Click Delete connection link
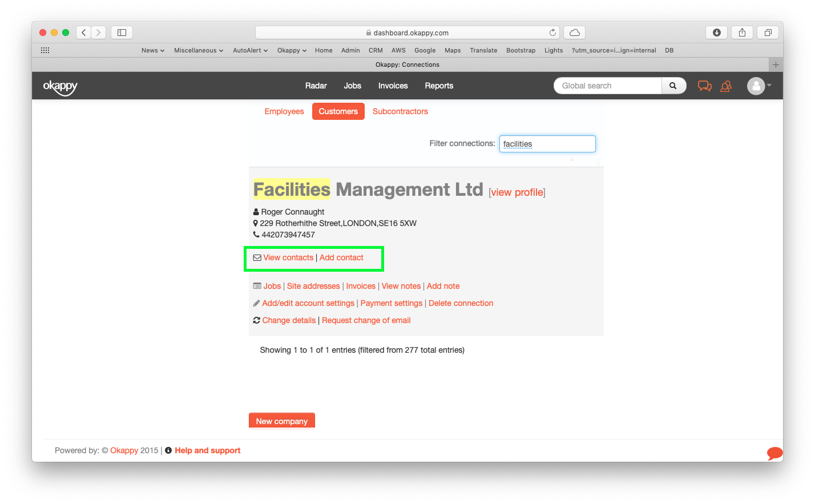Image resolution: width=815 pixels, height=504 pixels. (461, 303)
